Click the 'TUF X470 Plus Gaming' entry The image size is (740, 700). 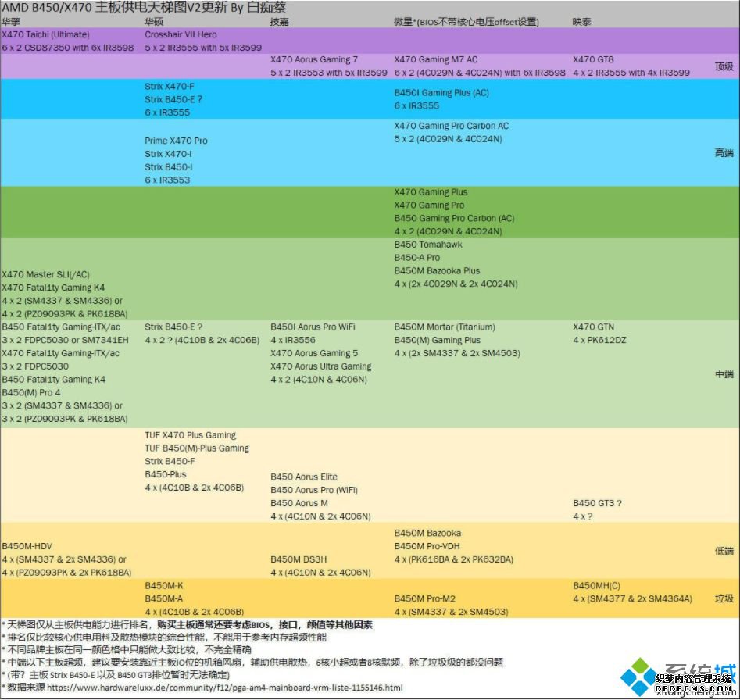click(191, 435)
